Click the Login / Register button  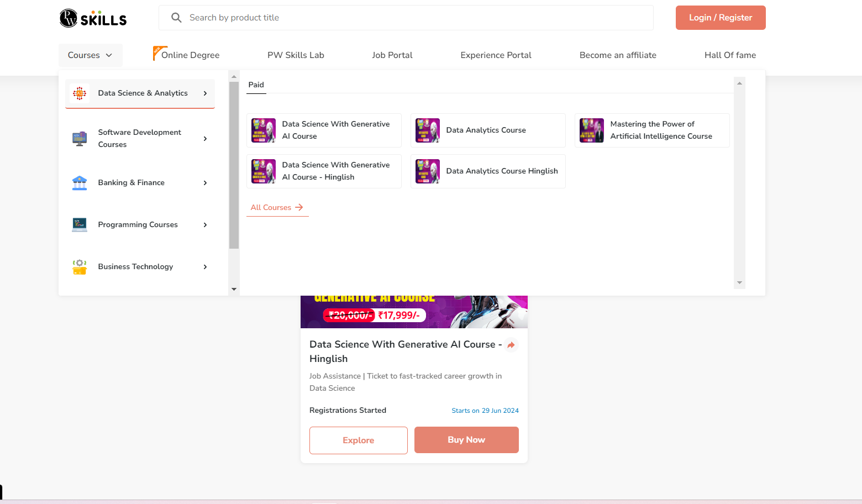point(720,18)
